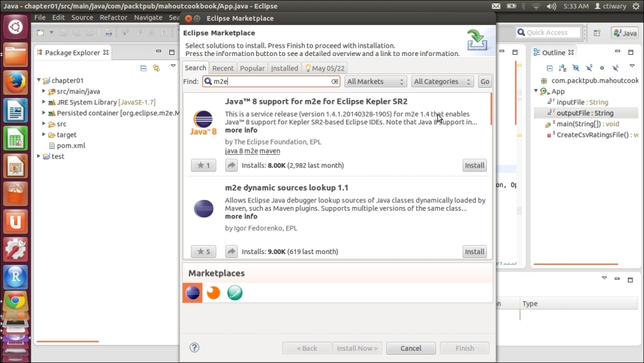Select the Eclipse marketplace icon
This screenshot has width=644, height=363.
click(x=193, y=293)
